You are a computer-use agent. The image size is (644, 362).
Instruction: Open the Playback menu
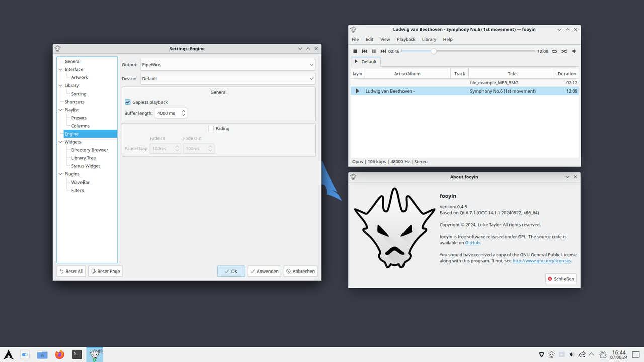tap(406, 39)
